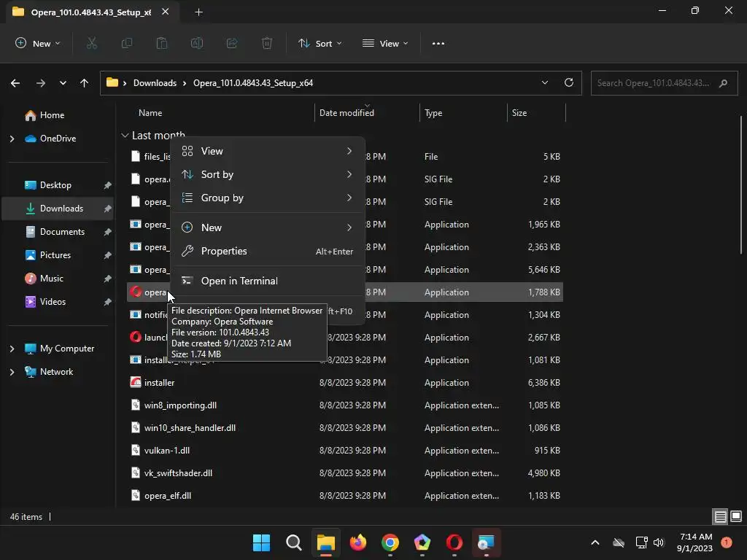Open the Sort dropdown in toolbar
This screenshot has height=560, width=747.
pyautogui.click(x=320, y=43)
